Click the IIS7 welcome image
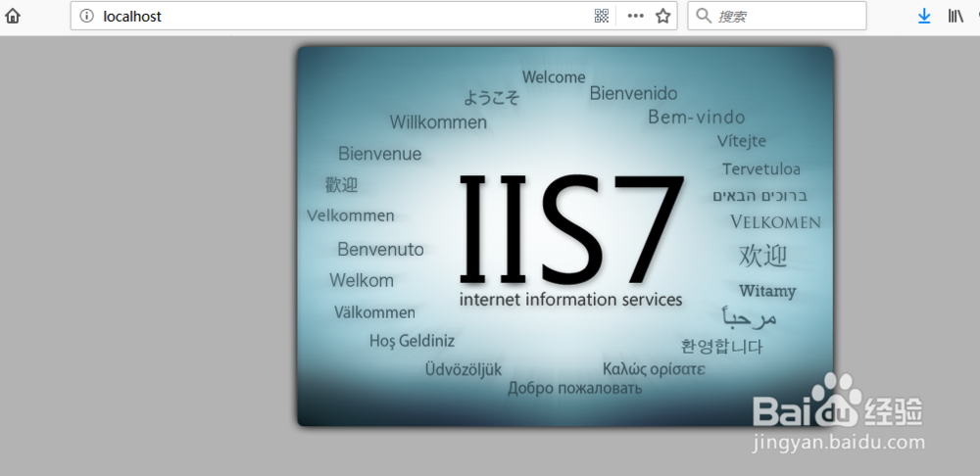This screenshot has height=476, width=980. pos(565,237)
